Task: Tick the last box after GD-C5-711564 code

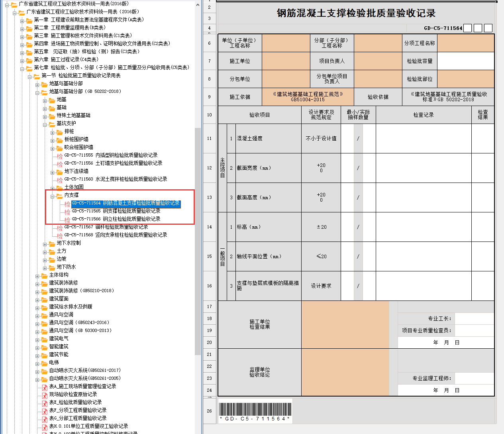Action: (488, 28)
